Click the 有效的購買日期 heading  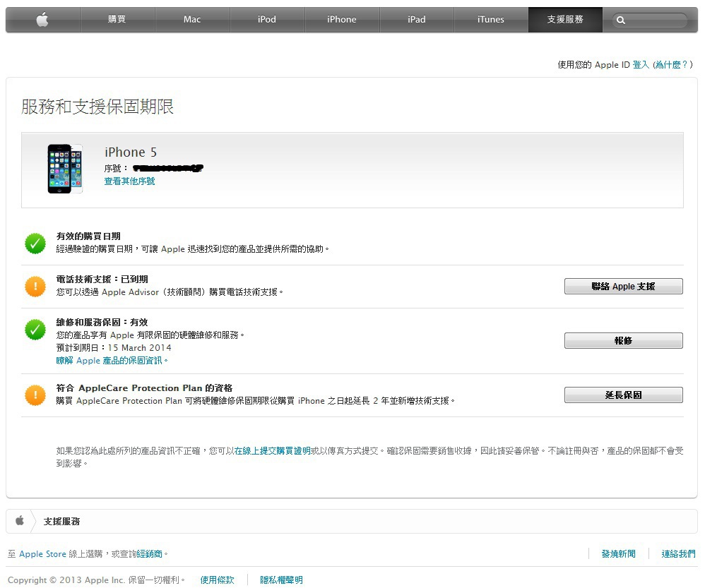[88, 236]
